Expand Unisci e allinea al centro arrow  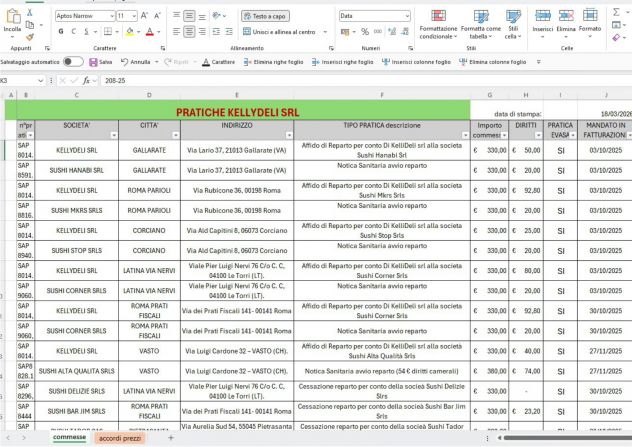325,31
